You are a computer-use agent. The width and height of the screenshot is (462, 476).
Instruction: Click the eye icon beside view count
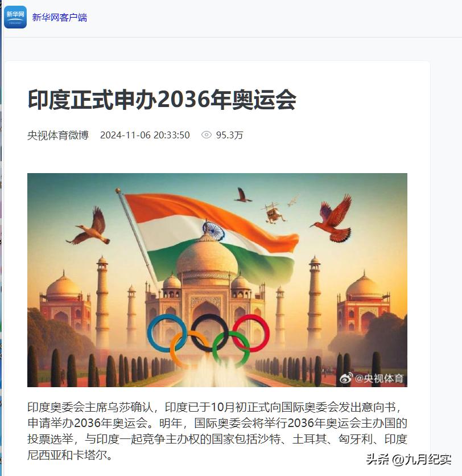[x=207, y=135]
